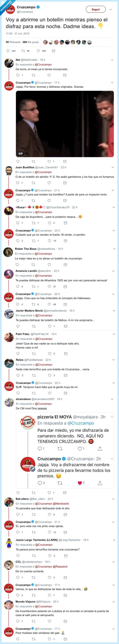
Task: Open dropdown chevron next to Seguir
Action: point(111,10)
